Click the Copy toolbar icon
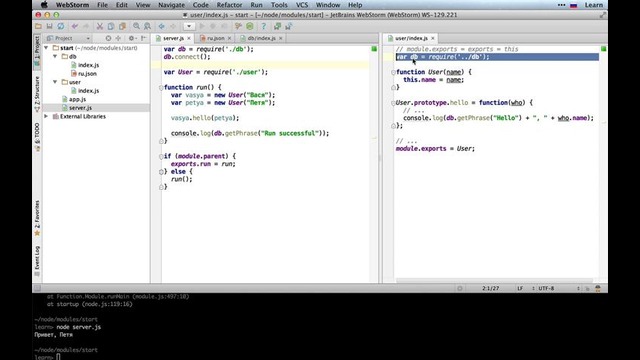Screen dimensions: 640x360 [x=111, y=26]
